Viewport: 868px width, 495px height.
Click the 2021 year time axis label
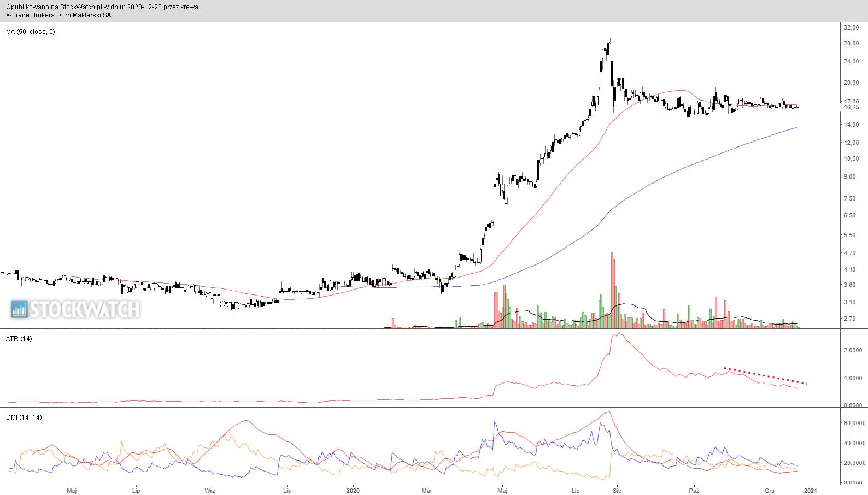pos(811,491)
